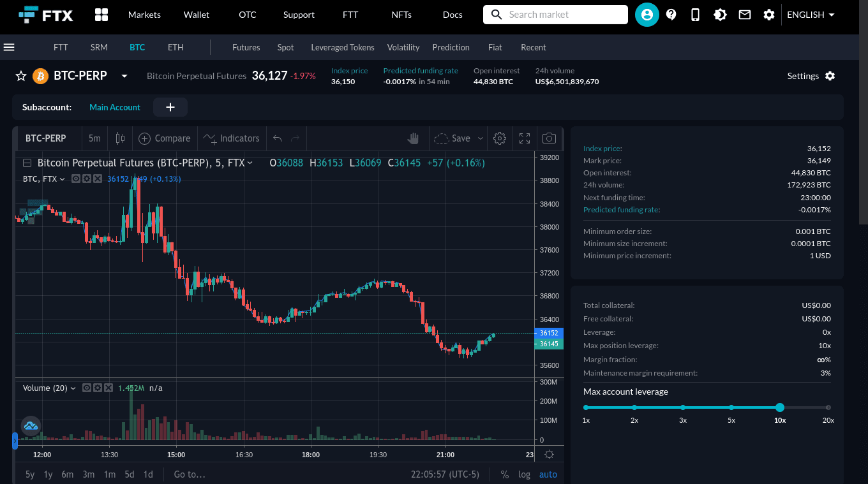Toggle dark/light theme icon
Image resolution: width=868 pixels, height=484 pixels.
pyautogui.click(x=720, y=15)
